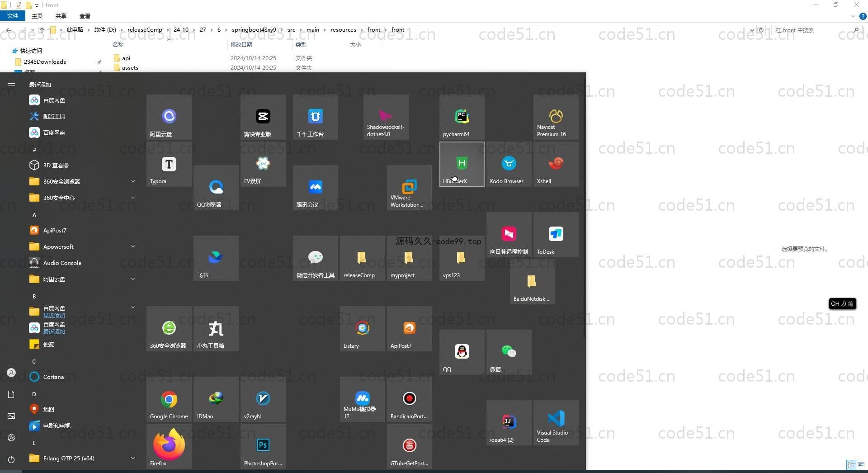Open IDMan tile

[216, 399]
